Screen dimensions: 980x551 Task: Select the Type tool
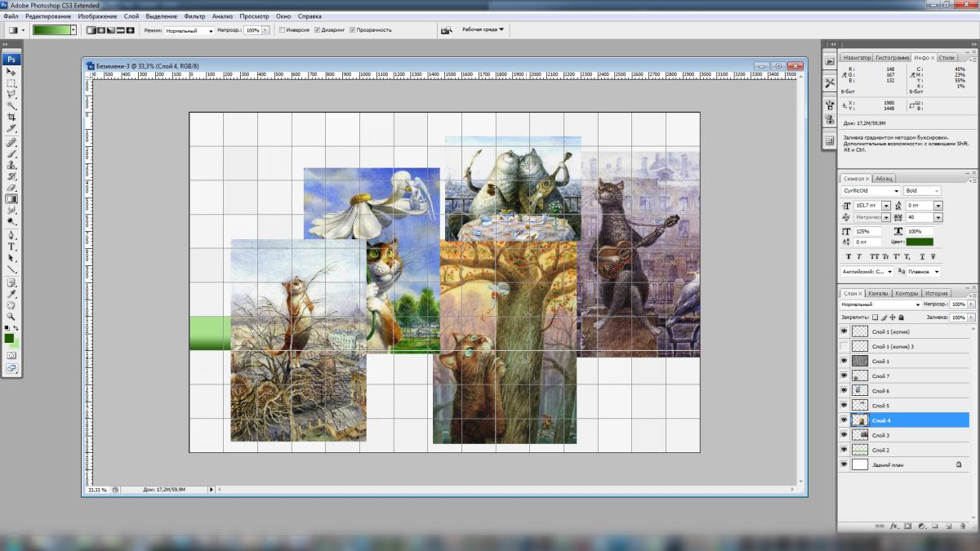tap(11, 247)
